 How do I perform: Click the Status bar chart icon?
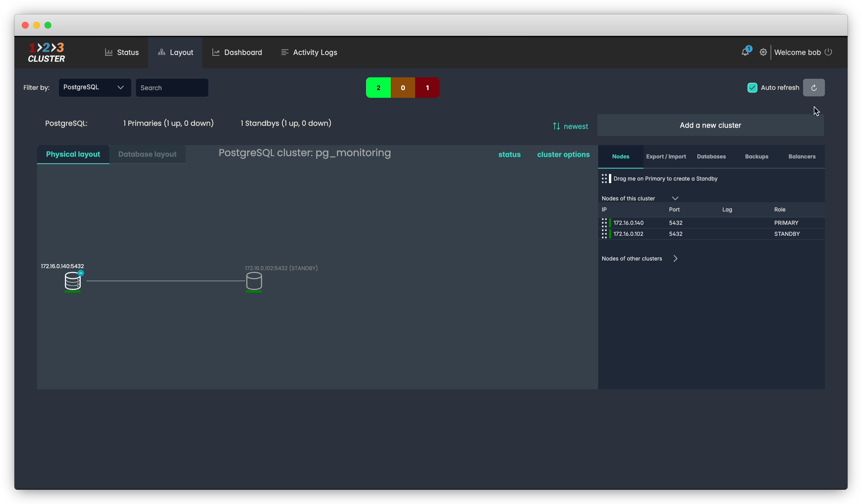(109, 52)
